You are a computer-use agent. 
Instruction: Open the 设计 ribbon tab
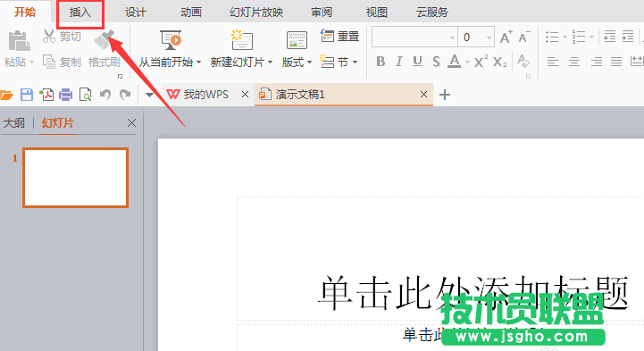point(136,13)
